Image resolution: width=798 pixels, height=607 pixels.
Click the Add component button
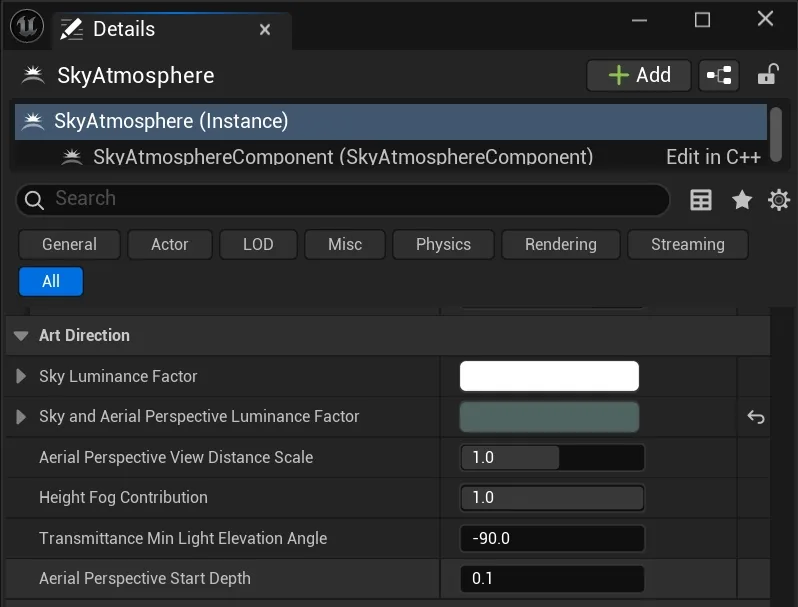point(639,75)
